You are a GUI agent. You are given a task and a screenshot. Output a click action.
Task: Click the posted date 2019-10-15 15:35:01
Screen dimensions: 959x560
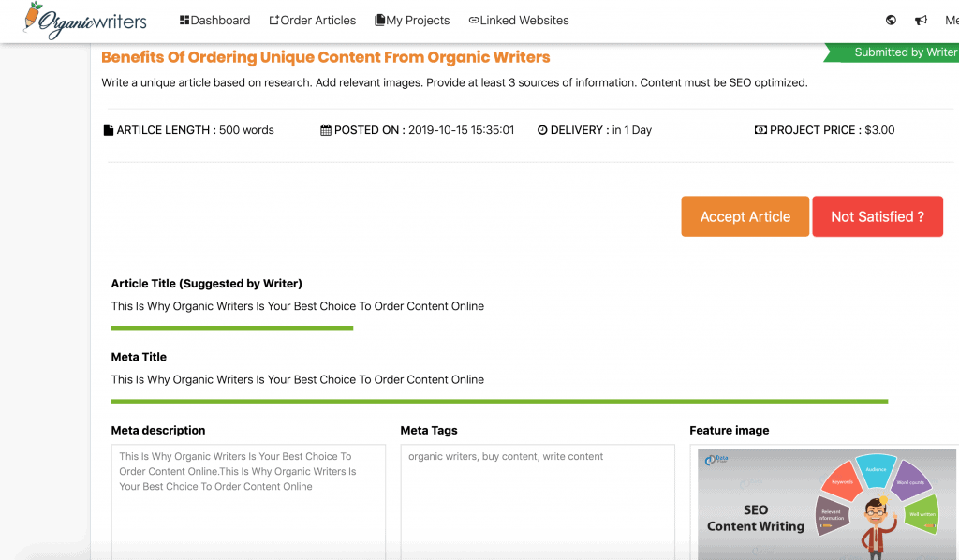[461, 130]
